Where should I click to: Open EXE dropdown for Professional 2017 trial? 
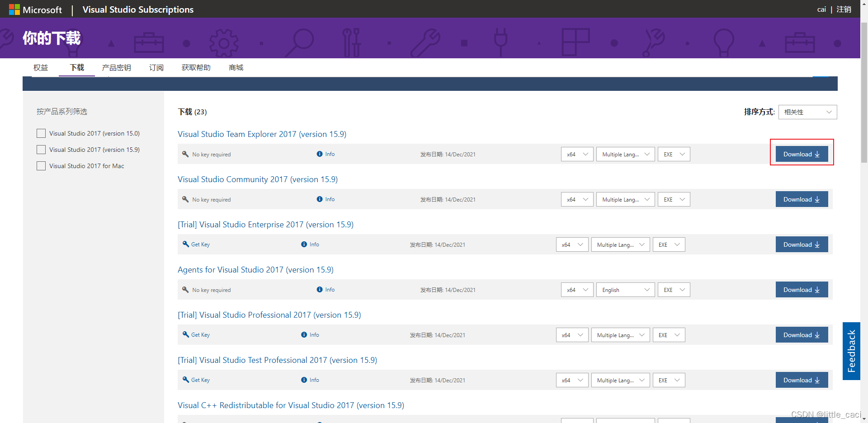pos(669,335)
